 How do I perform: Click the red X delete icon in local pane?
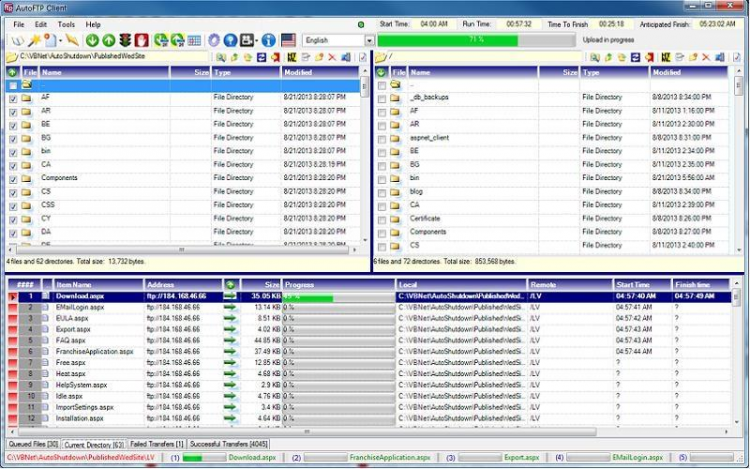click(x=332, y=57)
